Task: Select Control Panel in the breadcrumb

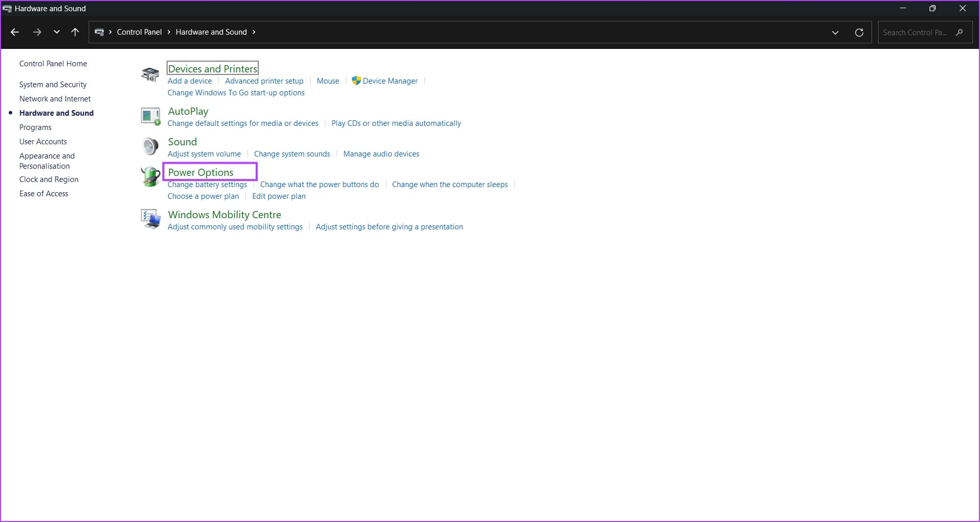Action: [139, 32]
